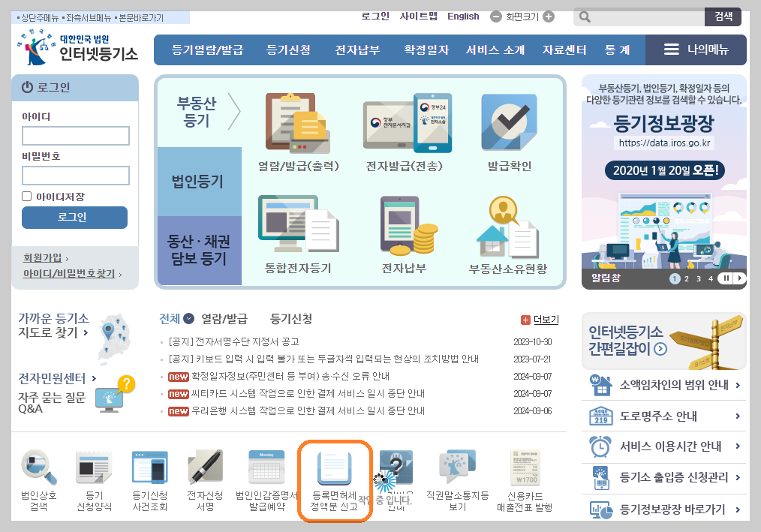
Task: Focus the 아이디 input field
Action: pyautogui.click(x=76, y=135)
